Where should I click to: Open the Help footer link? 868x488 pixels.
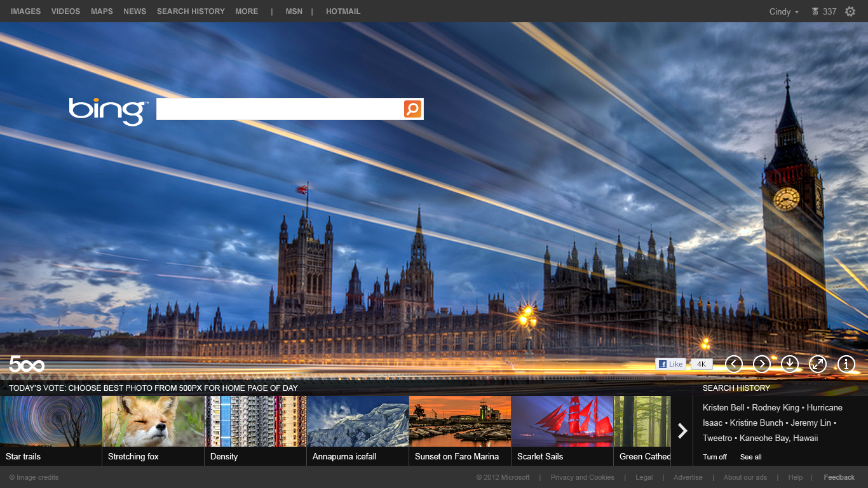click(x=796, y=477)
